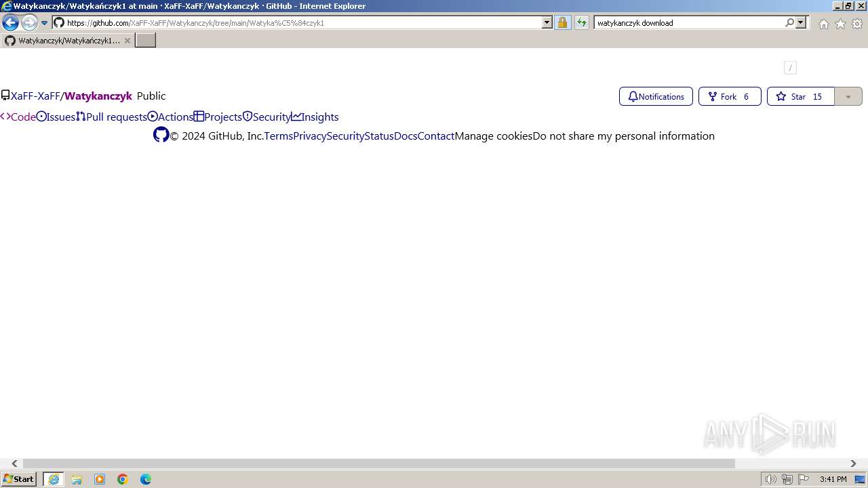
Task: Click the horizontal scrollbar thumb
Action: 379,464
